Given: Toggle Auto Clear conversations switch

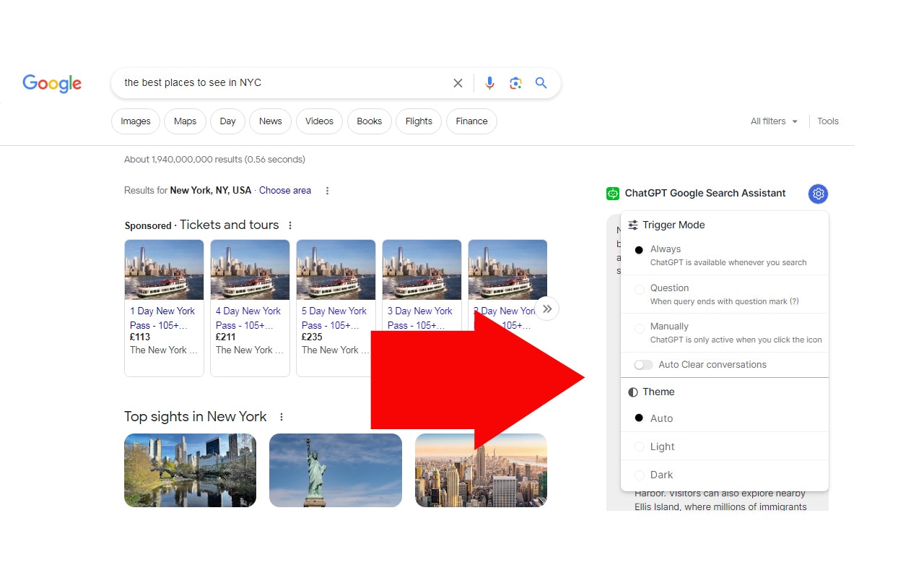Looking at the screenshot, I should pos(643,365).
